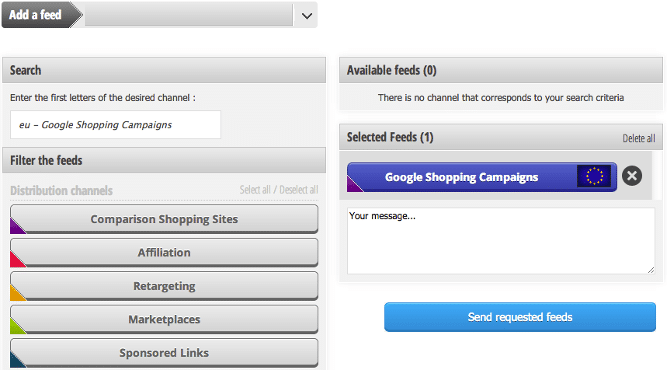Toggle the Affiliation channel filter
The image size is (667, 370).
pos(164,253)
